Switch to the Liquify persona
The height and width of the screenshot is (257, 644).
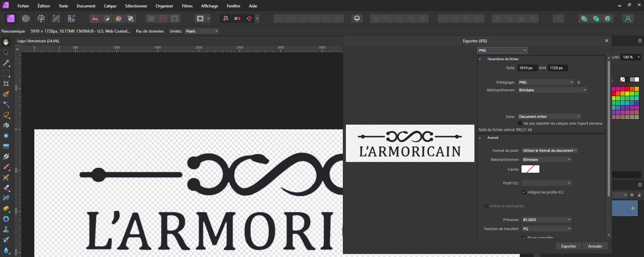[26, 18]
